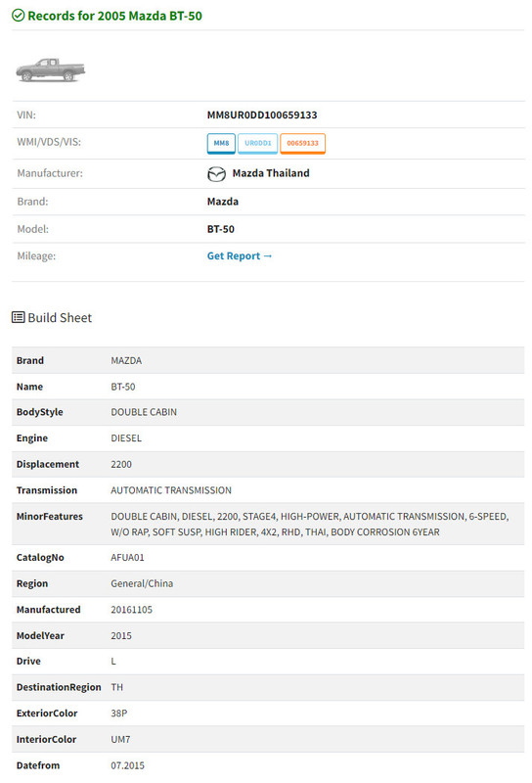Click the 'Manufacturer:' label
Screen dimensions: 532x783
tap(50, 173)
